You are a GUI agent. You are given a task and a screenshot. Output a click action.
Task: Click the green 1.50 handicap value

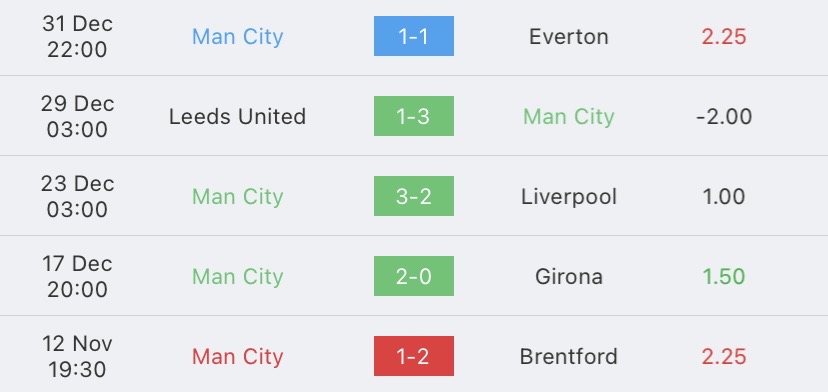pos(724,276)
